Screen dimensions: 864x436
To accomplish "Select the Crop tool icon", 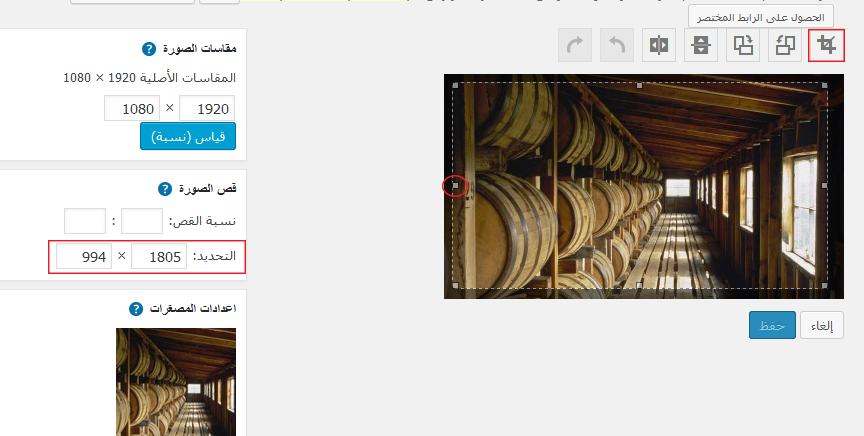I will pos(825,45).
